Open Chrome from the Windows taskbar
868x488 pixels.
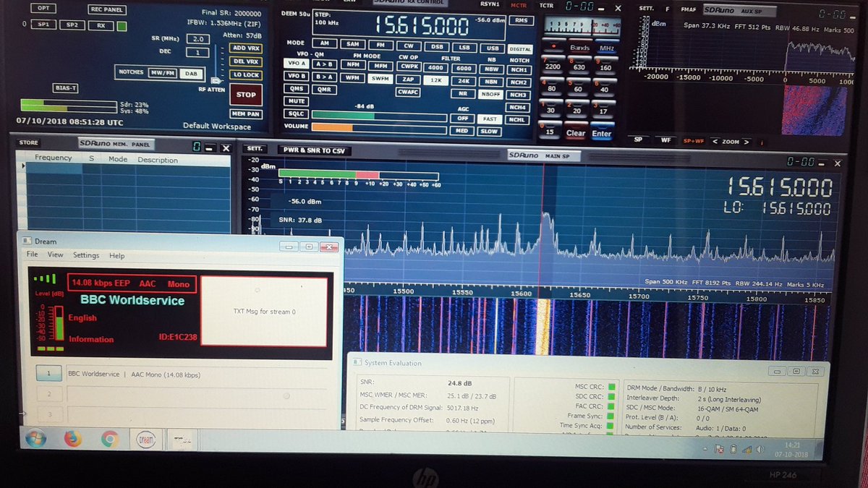pos(110,438)
